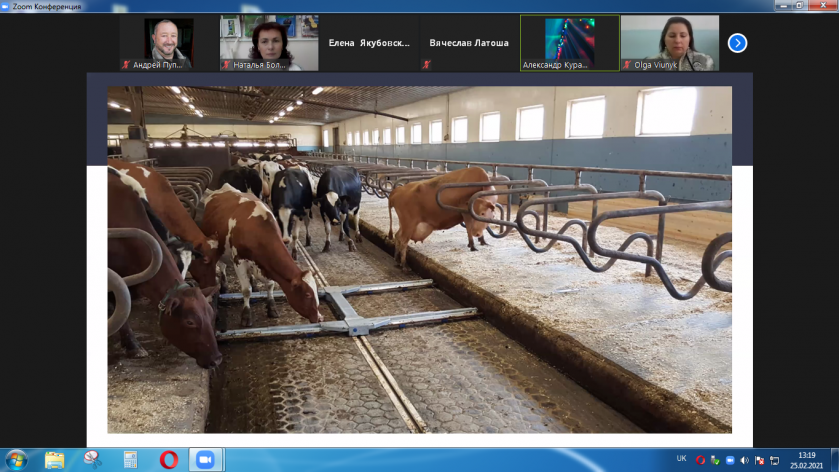
Task: Click Zoom Конференция window title icon
Action: [5, 6]
